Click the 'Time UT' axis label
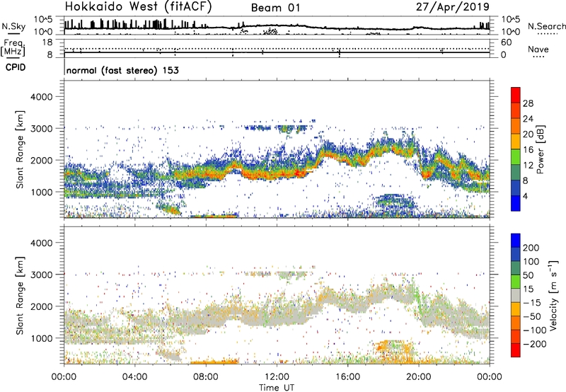This screenshot has width=566, height=392. (x=277, y=387)
